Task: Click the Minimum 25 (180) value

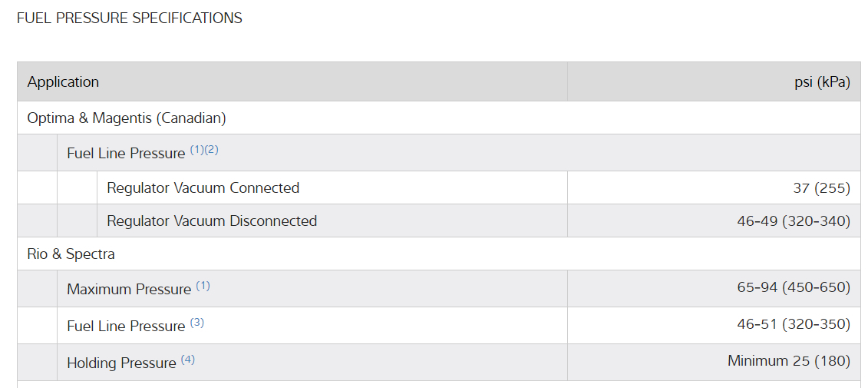Action: (789, 360)
